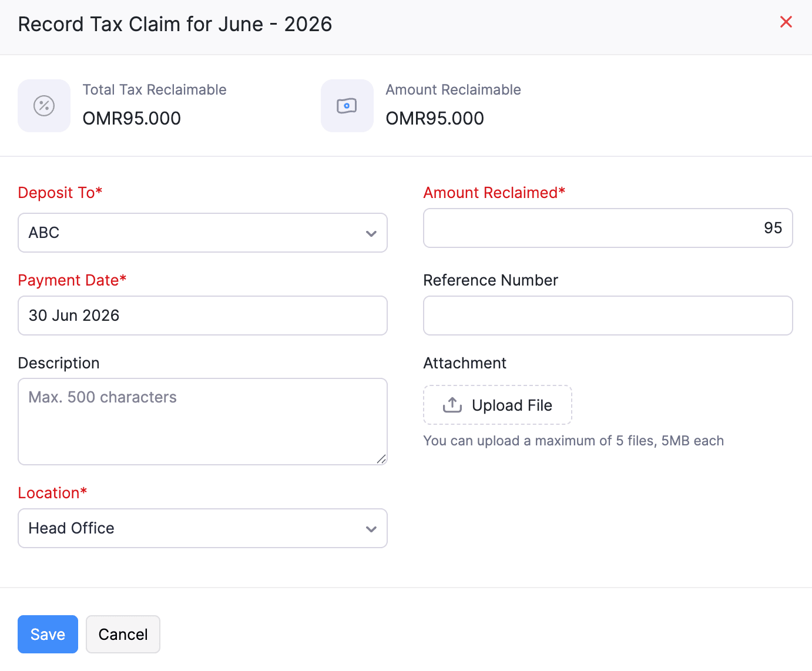Viewport: 812px width, 671px height.
Task: Focus the Reference Number input
Action: coord(608,316)
